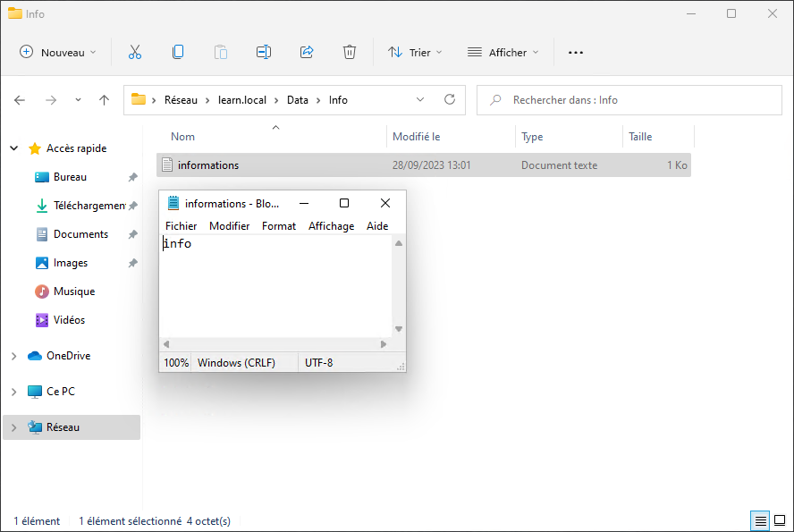Open the Trier sort dropdown

[415, 52]
